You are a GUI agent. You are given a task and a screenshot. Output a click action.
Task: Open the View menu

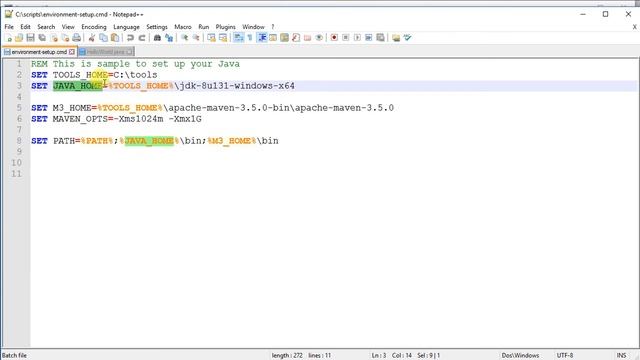(68, 27)
